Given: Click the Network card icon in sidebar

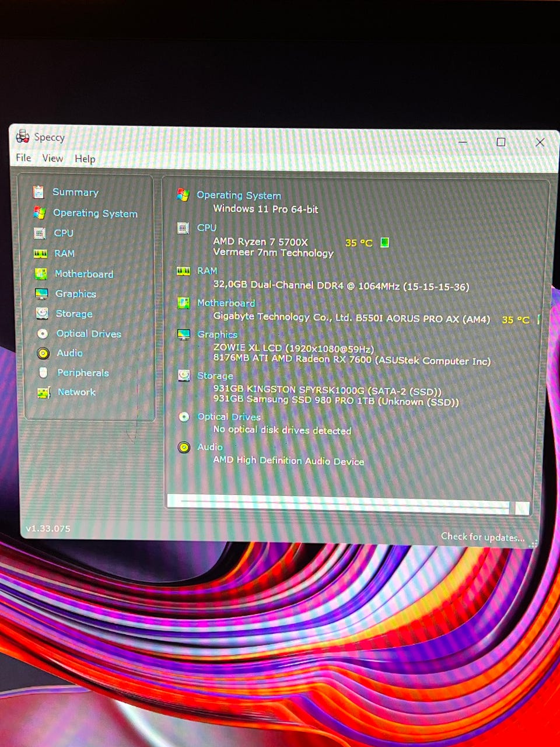Looking at the screenshot, I should pyautogui.click(x=44, y=392).
